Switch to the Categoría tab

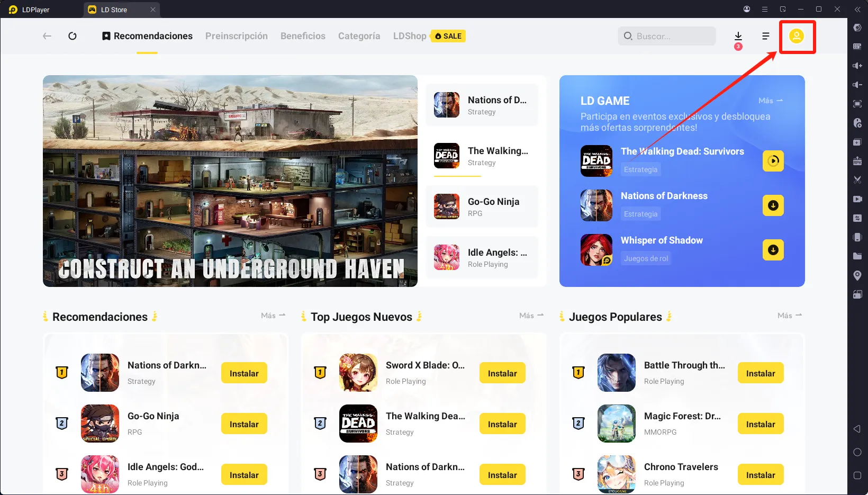pos(359,36)
